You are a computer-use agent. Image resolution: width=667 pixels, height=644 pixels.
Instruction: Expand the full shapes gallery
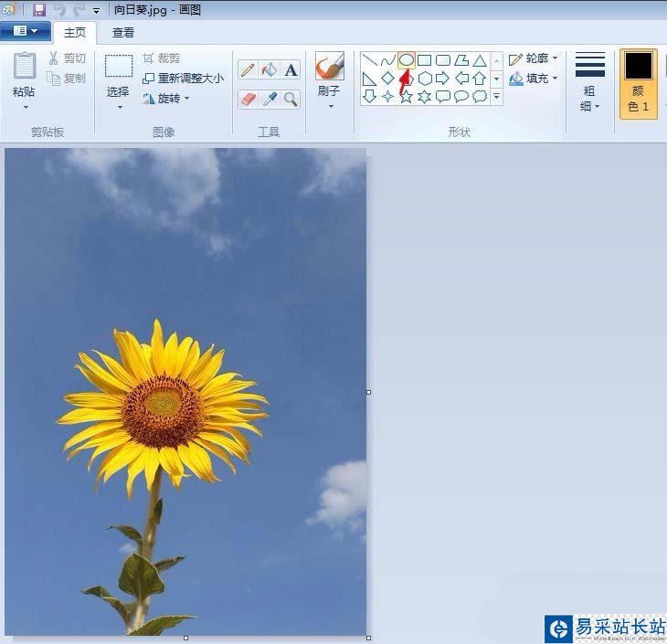click(496, 97)
